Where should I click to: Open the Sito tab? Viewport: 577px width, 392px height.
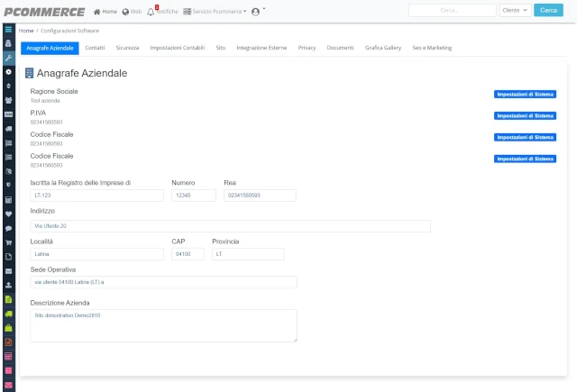click(220, 48)
